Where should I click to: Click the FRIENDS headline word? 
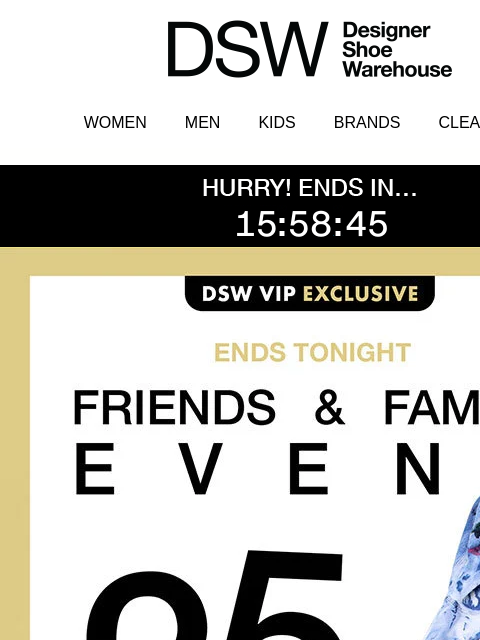point(174,407)
